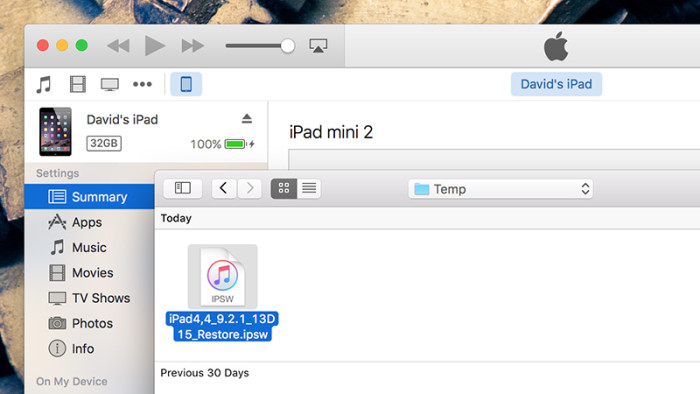Start playback with the play button

tap(155, 46)
